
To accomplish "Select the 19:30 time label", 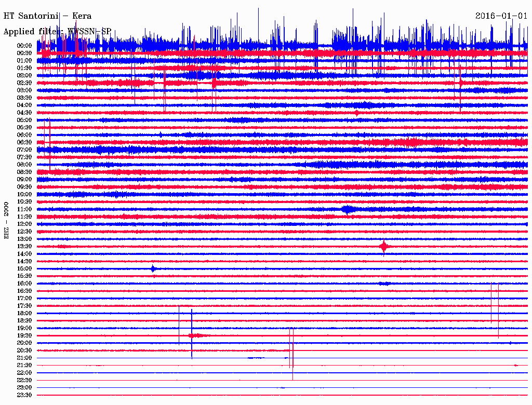I will 24,335.
